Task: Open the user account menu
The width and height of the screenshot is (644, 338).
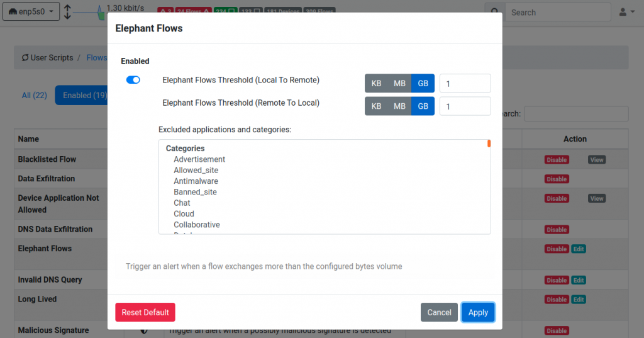Action: 627,13
